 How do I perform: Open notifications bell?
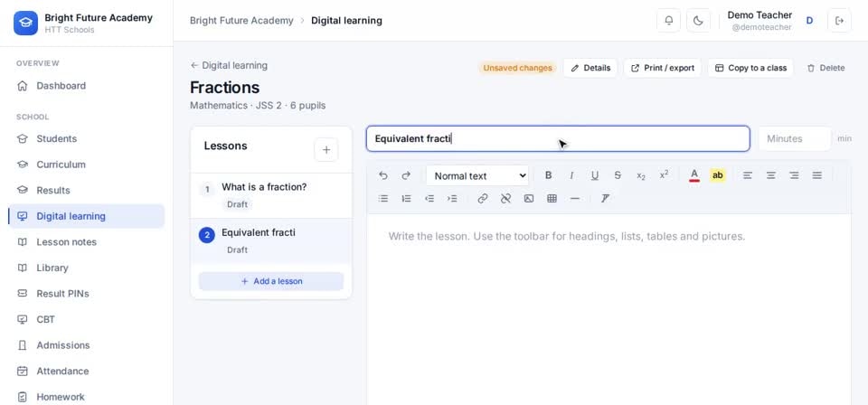[669, 21]
